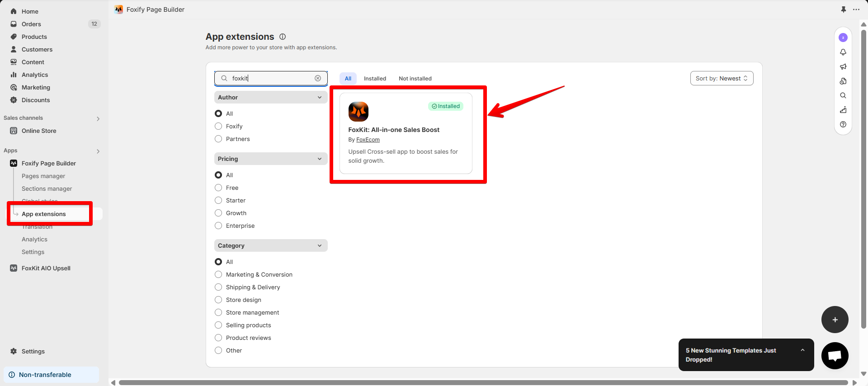Select Foxify author radio button

coord(218,126)
